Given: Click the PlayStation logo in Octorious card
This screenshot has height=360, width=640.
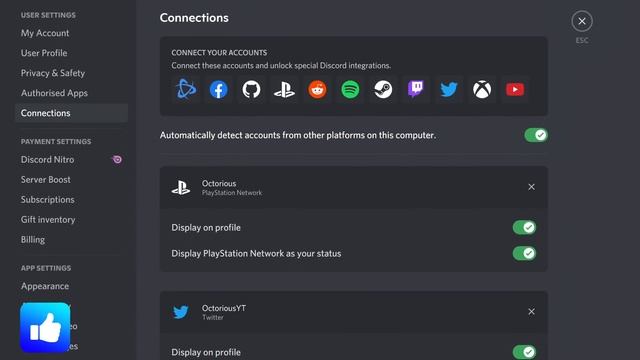Looking at the screenshot, I should (x=180, y=187).
